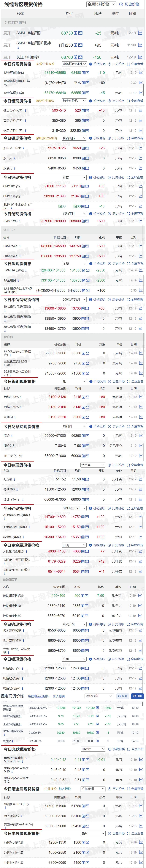Open chart icon for 1#铜(Cu≥97%)广东 row
The image size is (146, 868).
point(141,806)
